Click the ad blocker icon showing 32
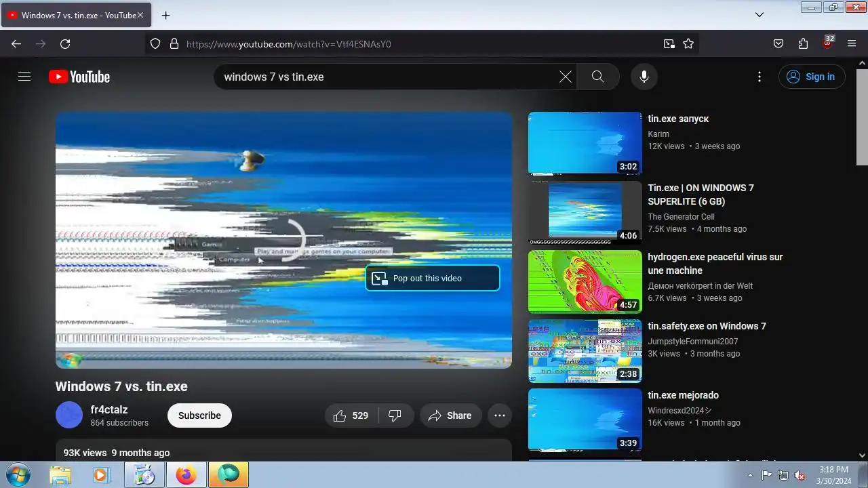 coord(827,43)
